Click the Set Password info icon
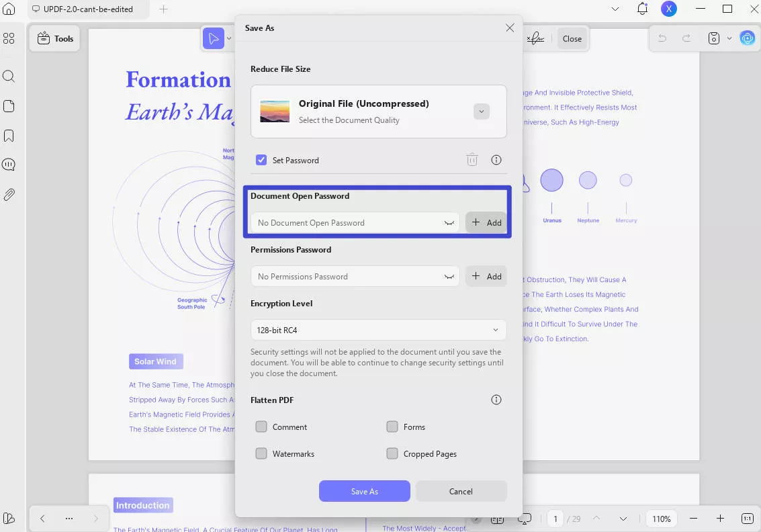The height and width of the screenshot is (532, 761). pos(496,160)
